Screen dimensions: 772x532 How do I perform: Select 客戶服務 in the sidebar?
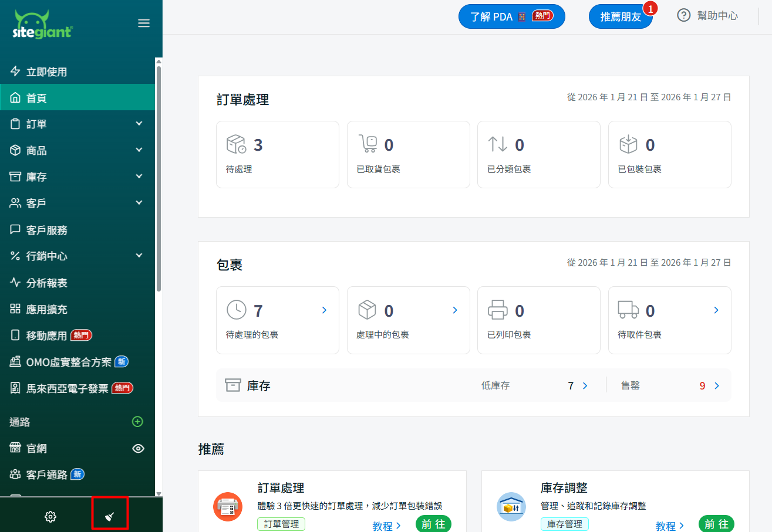pos(47,231)
